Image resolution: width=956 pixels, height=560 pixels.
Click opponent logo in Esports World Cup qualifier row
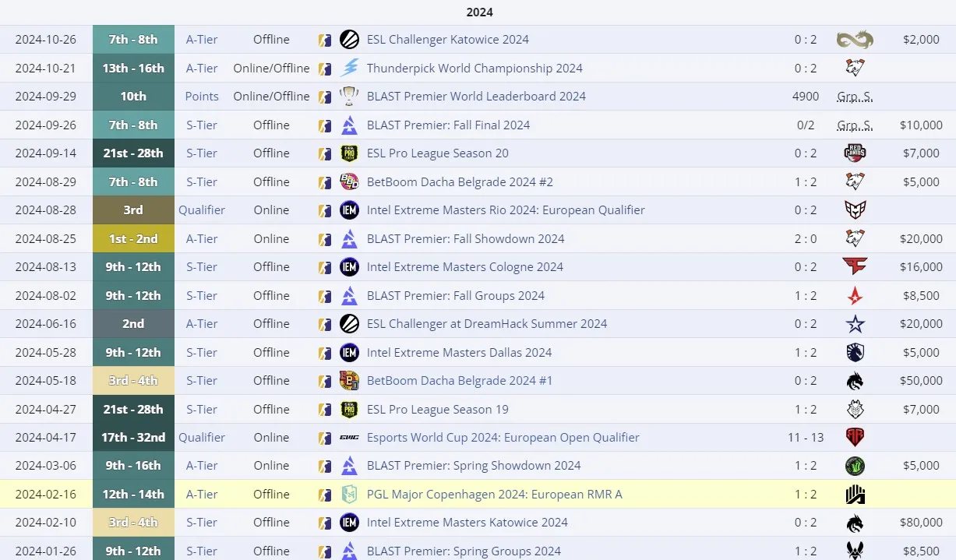855,438
